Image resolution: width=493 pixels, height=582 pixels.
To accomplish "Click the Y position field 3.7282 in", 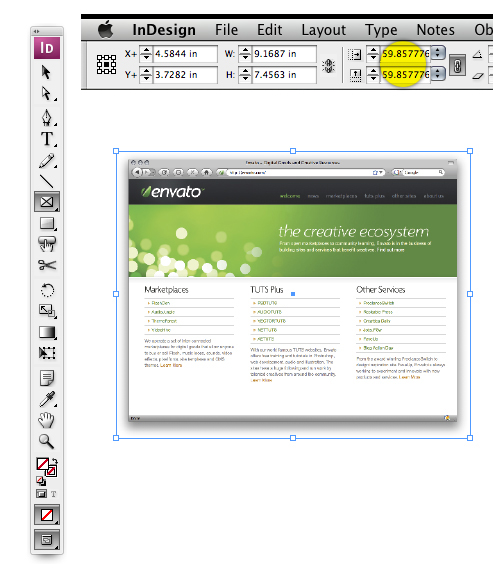I will click(x=185, y=75).
